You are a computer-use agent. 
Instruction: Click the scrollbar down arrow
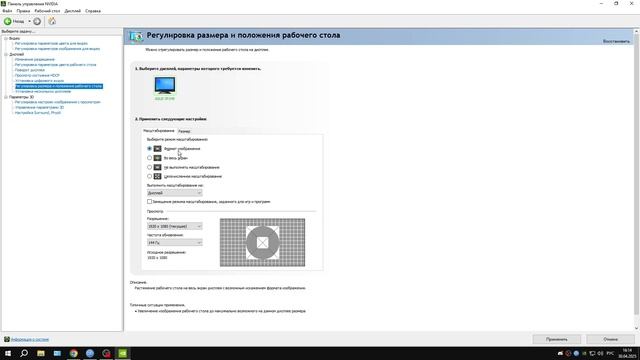[636, 328]
